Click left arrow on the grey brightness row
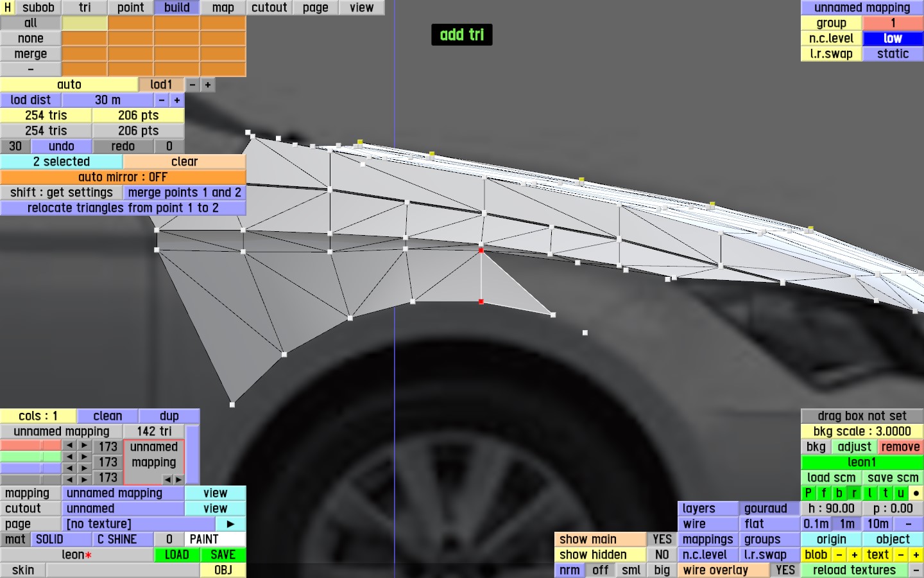The width and height of the screenshot is (924, 578). tap(69, 480)
